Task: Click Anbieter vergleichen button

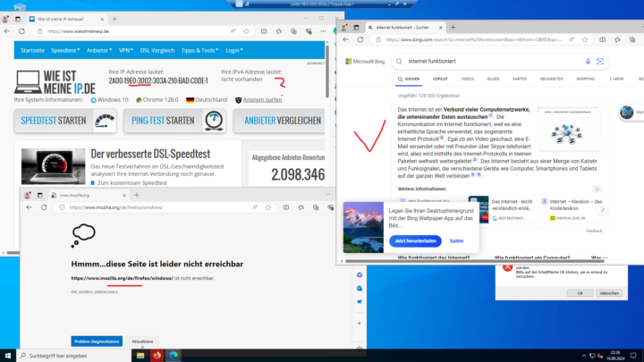Action: (280, 121)
